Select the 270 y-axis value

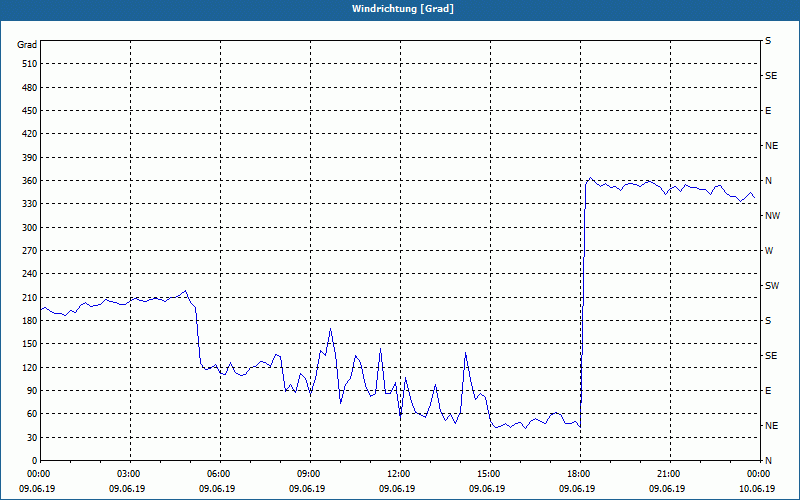30,251
